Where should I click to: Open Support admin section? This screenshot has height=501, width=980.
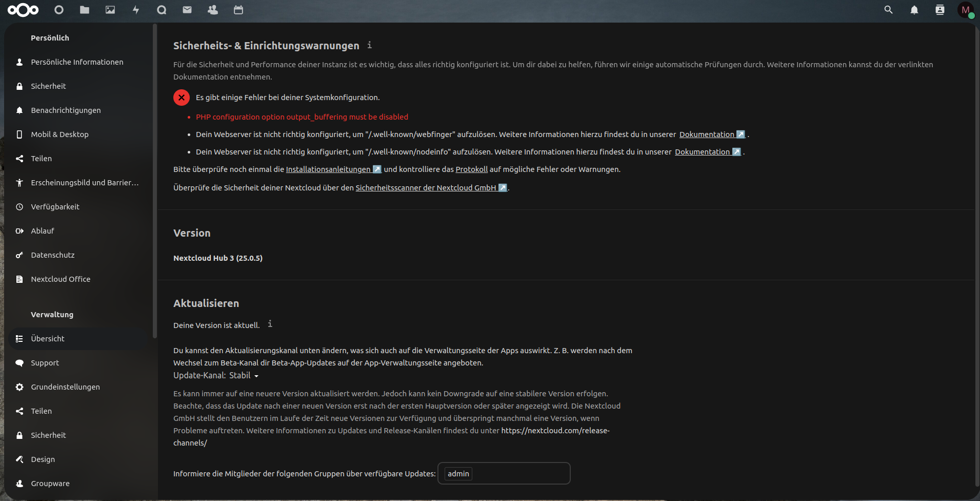click(x=78, y=363)
